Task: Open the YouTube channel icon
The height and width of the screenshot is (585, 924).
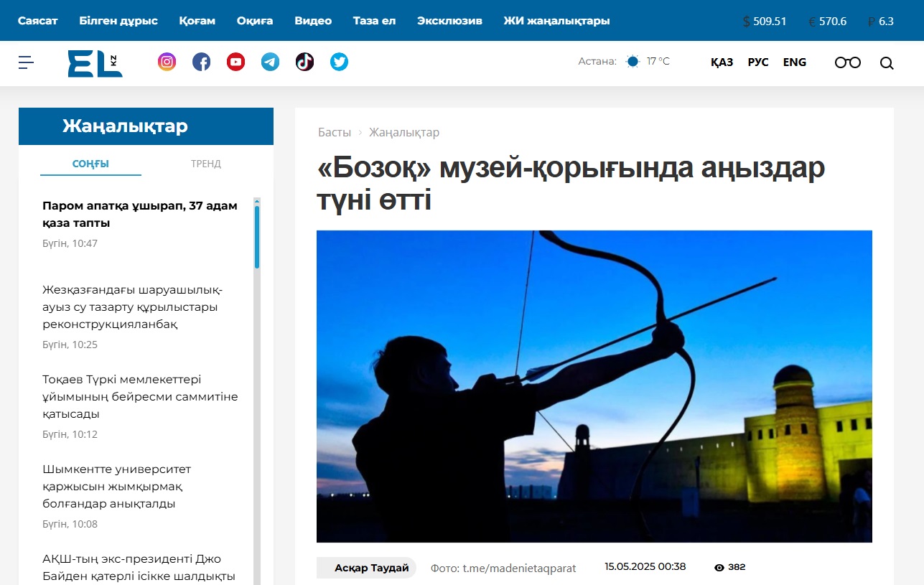Action: [236, 62]
